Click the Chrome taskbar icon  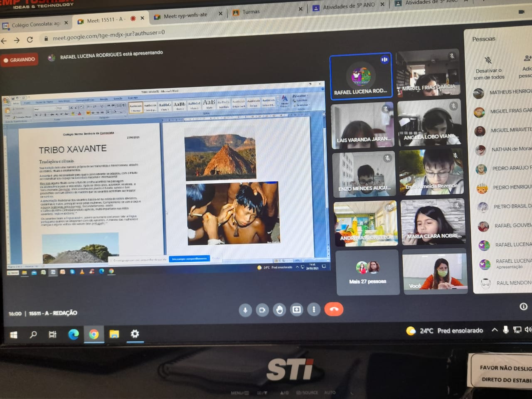pos(94,334)
